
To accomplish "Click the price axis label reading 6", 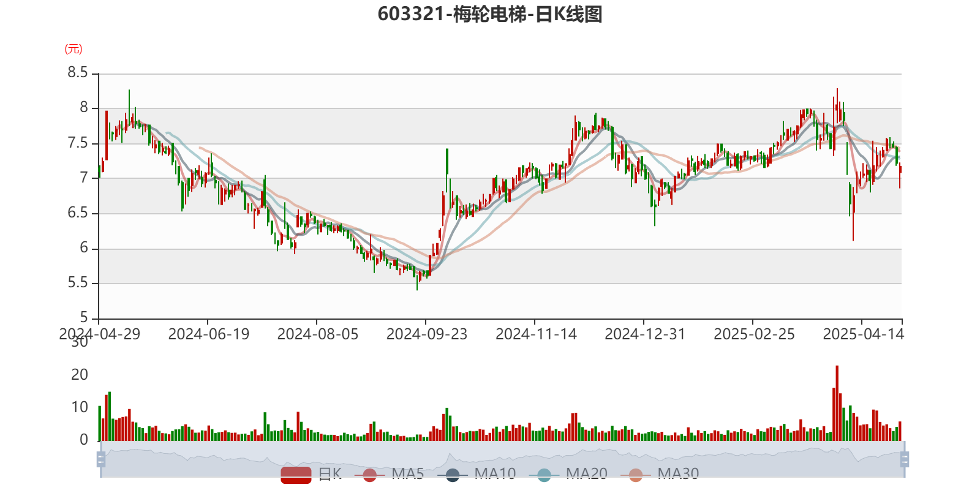I will point(85,247).
